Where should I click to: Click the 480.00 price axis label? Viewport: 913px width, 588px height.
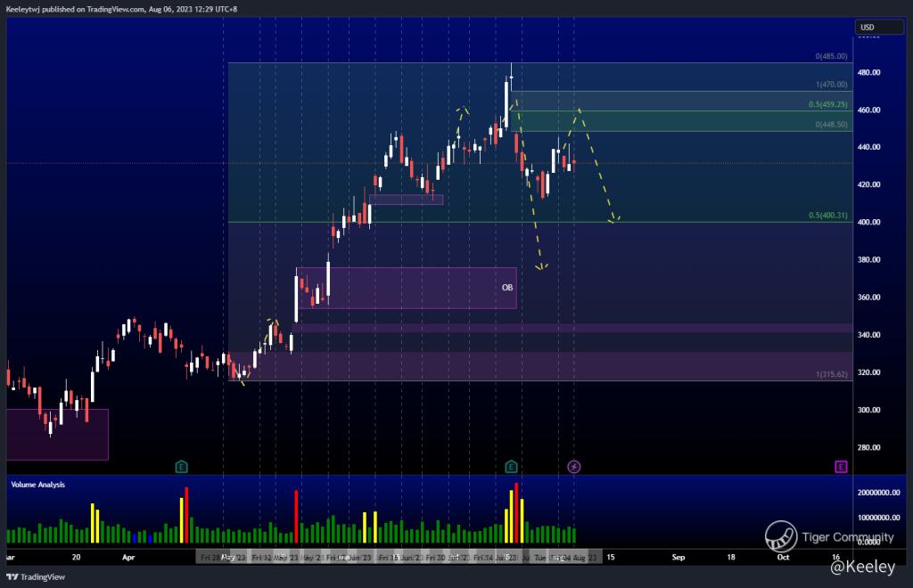[868, 73]
